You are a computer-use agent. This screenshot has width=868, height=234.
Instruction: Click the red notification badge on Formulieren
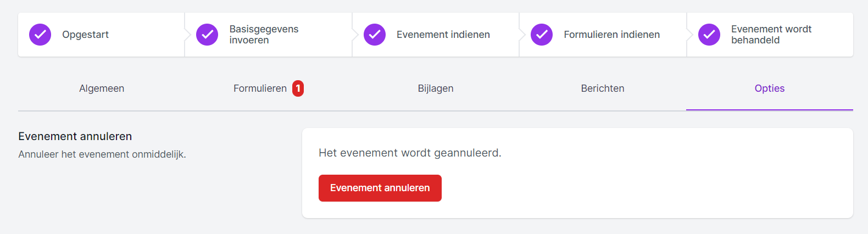pos(298,88)
